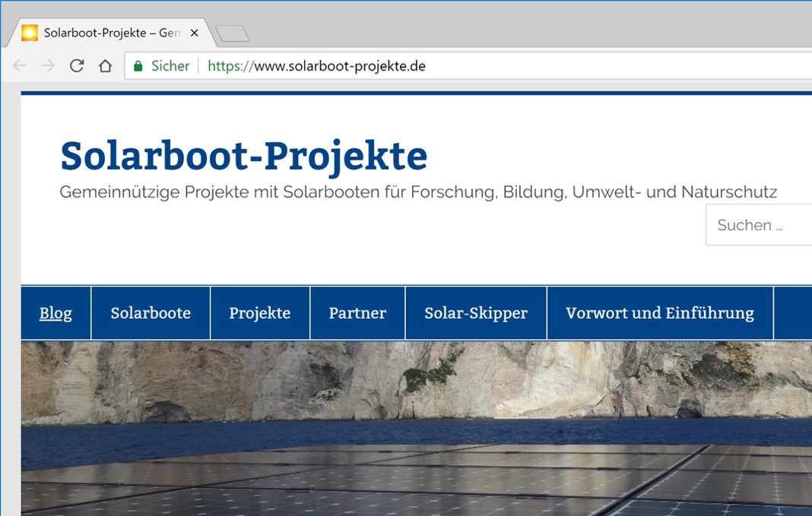This screenshot has height=516, width=812.
Task: Reload the current page
Action: 76,66
